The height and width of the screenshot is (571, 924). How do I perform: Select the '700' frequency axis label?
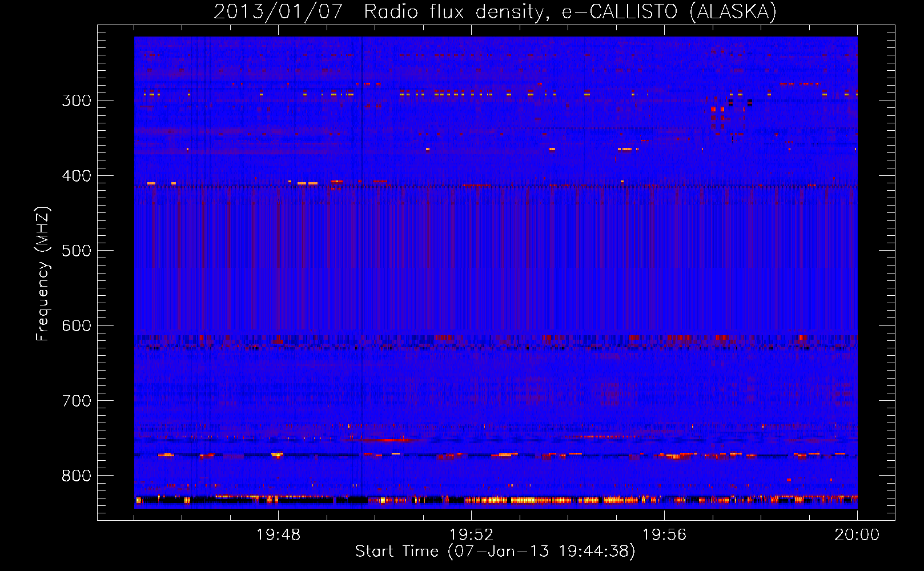pyautogui.click(x=76, y=401)
